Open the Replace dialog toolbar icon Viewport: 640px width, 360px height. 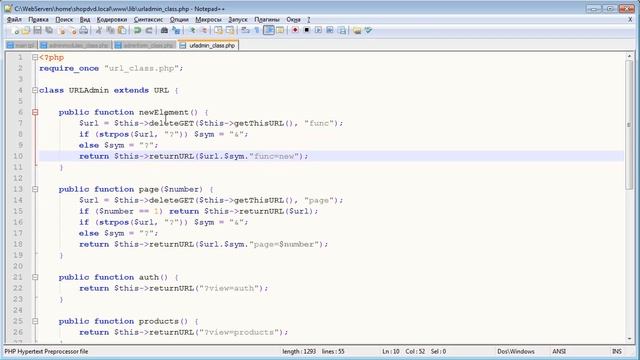point(176,30)
